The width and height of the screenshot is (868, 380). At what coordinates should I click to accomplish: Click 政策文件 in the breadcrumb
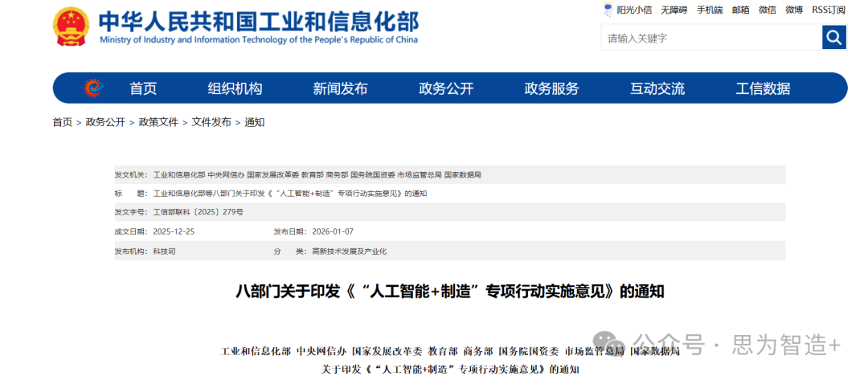pos(158,122)
